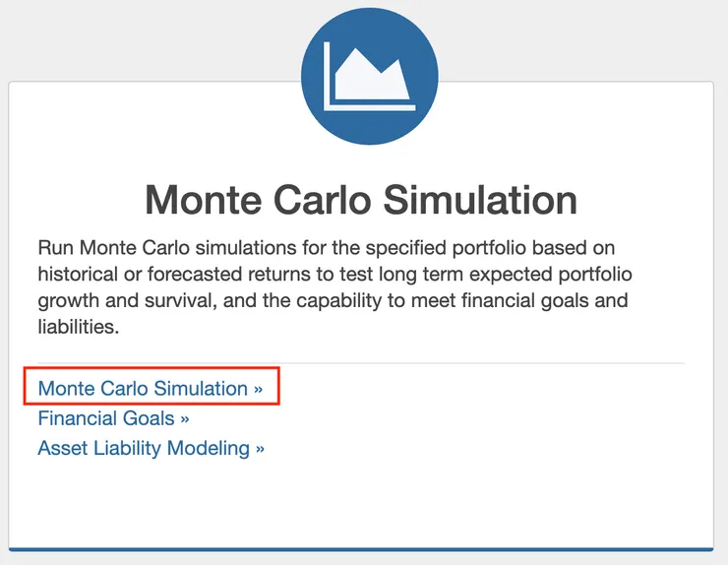Click the blank white area below the links
Image resolution: width=728 pixels, height=565 pixels.
(361, 502)
